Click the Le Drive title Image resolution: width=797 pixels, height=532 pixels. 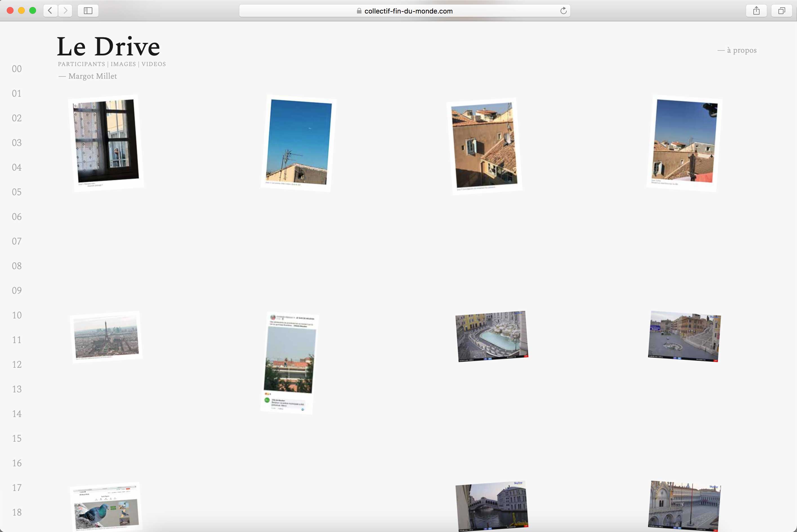click(108, 46)
